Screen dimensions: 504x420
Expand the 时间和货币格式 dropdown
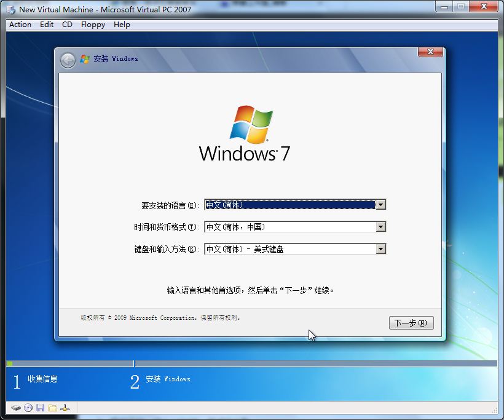point(382,226)
